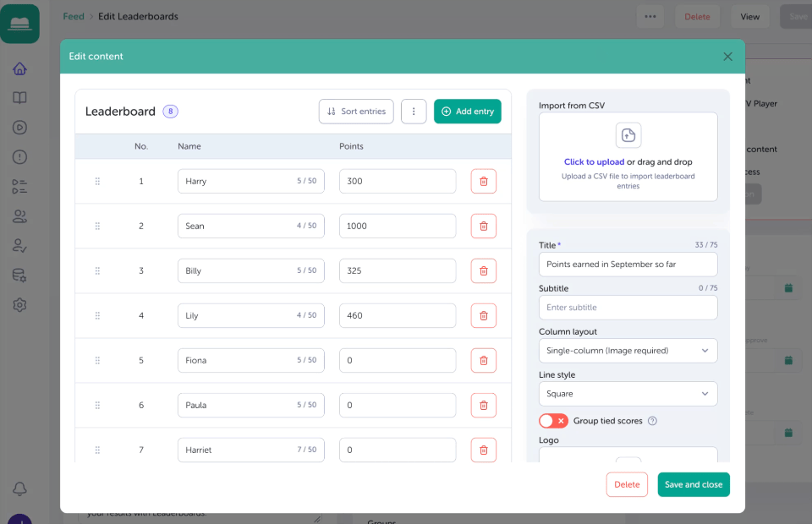This screenshot has width=812, height=524.
Task: Click the Subtitle input field
Action: [628, 308]
